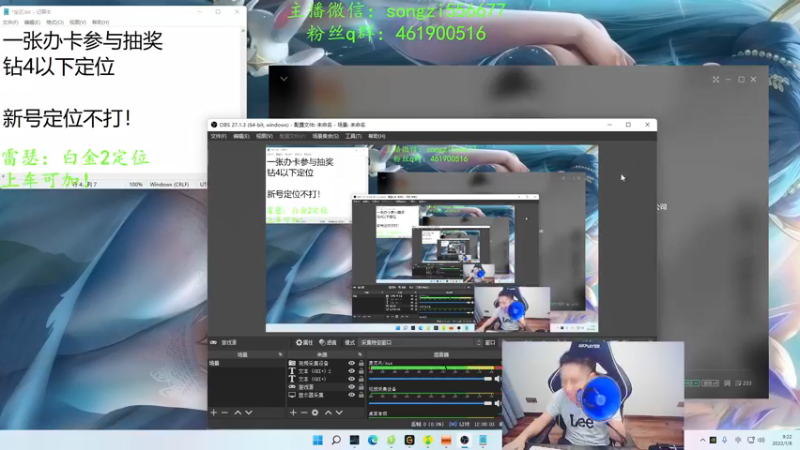Toggle lock on 显示器采集 source

(361, 395)
